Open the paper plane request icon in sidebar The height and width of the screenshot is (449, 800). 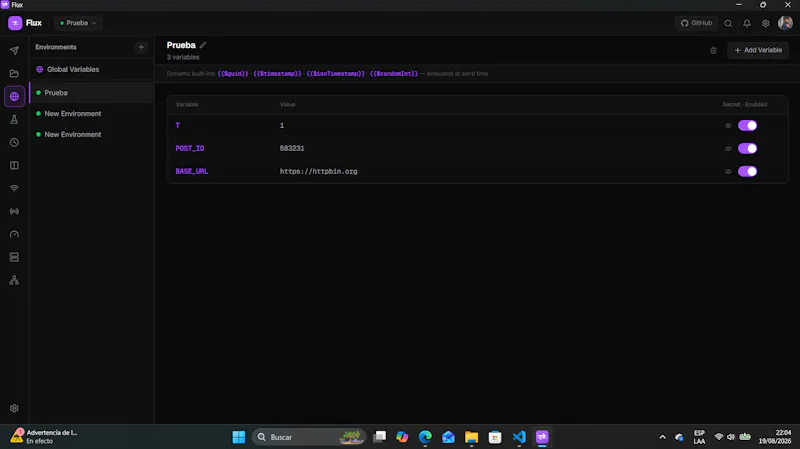click(x=14, y=50)
